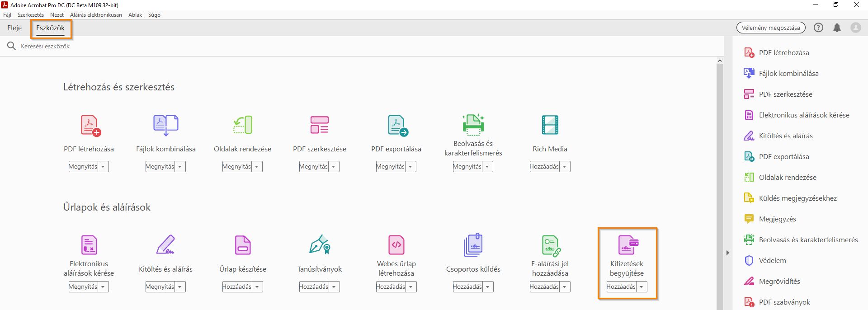Open the user profile avatar icon
The height and width of the screenshot is (310, 868).
click(856, 28)
